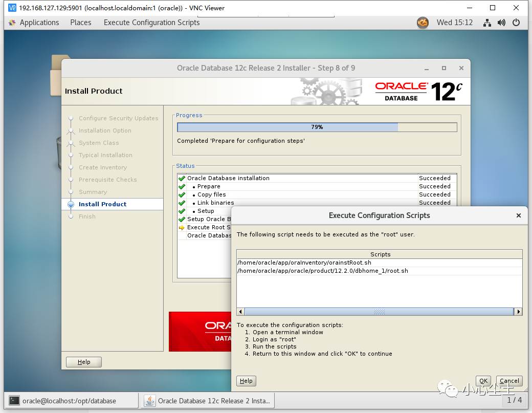The height and width of the screenshot is (413, 532).
Task: Click OK in Execute Configuration Scripts dialog
Action: point(483,381)
